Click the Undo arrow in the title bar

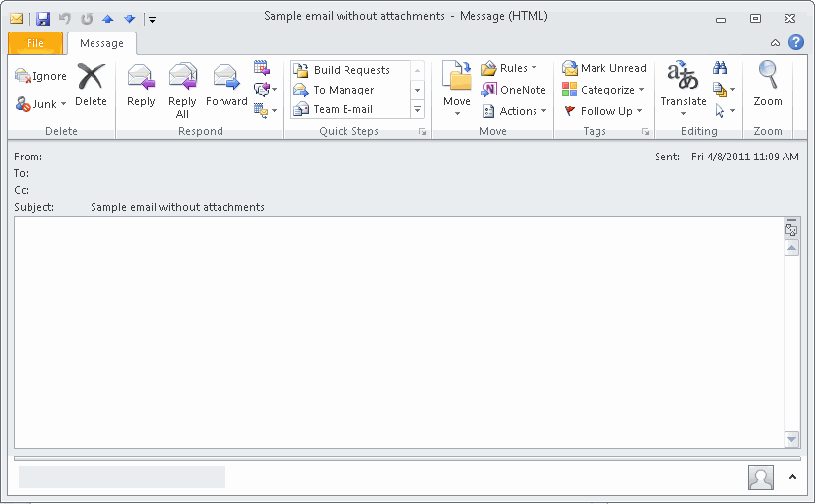tap(65, 19)
